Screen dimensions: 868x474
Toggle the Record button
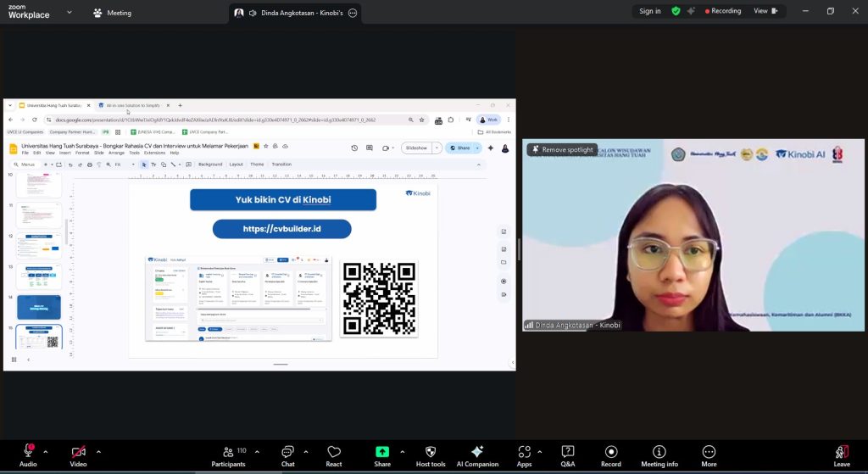point(611,453)
